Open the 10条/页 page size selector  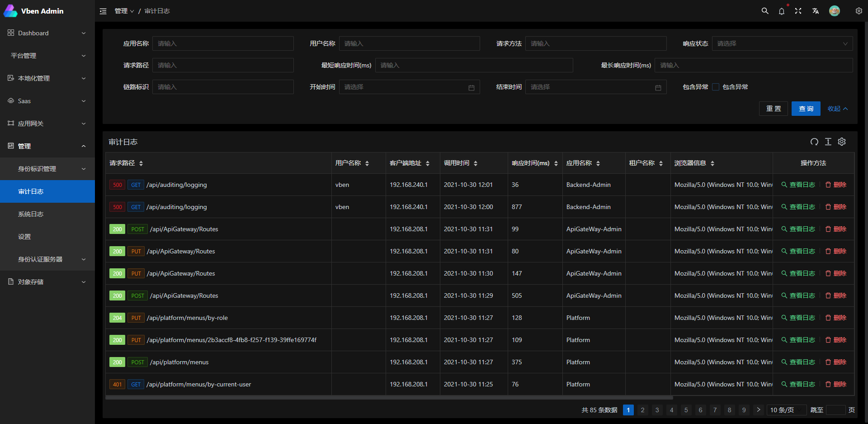coord(786,410)
